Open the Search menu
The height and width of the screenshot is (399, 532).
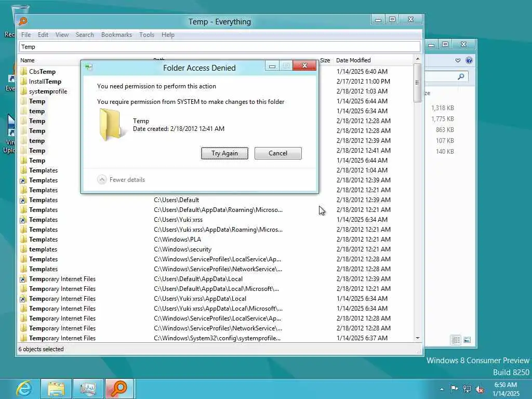tap(85, 35)
